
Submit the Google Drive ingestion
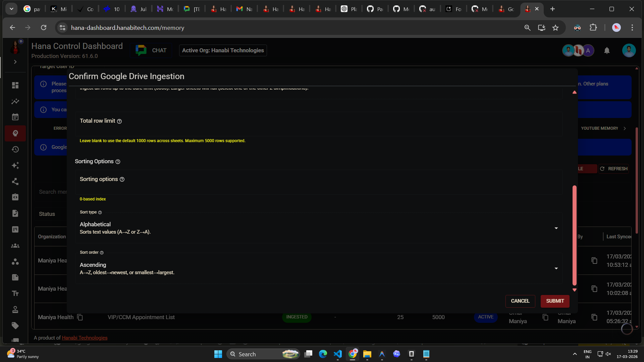click(x=555, y=301)
